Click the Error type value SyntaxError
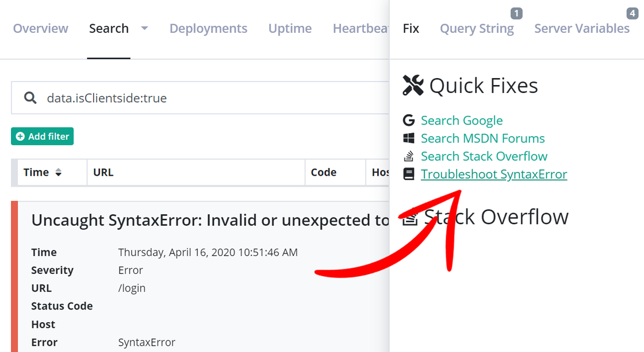Viewport: 644px width, 352px height. coord(147,342)
